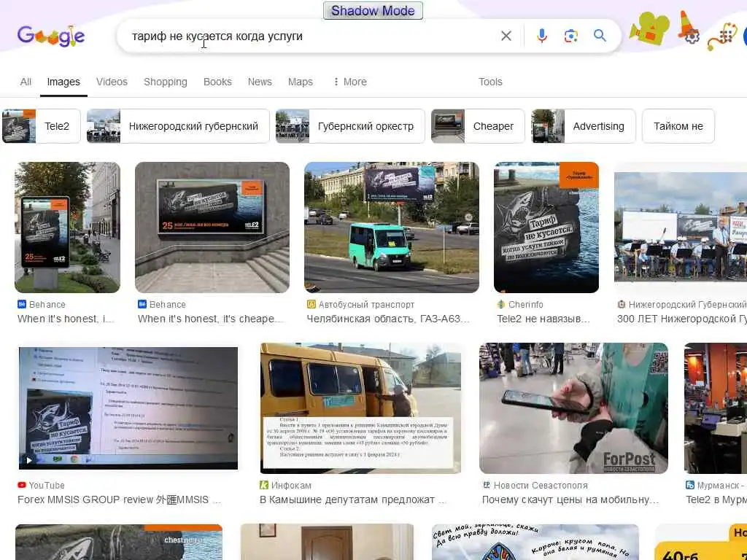Open the Cherinfo shark poster thumbnail

click(x=546, y=227)
